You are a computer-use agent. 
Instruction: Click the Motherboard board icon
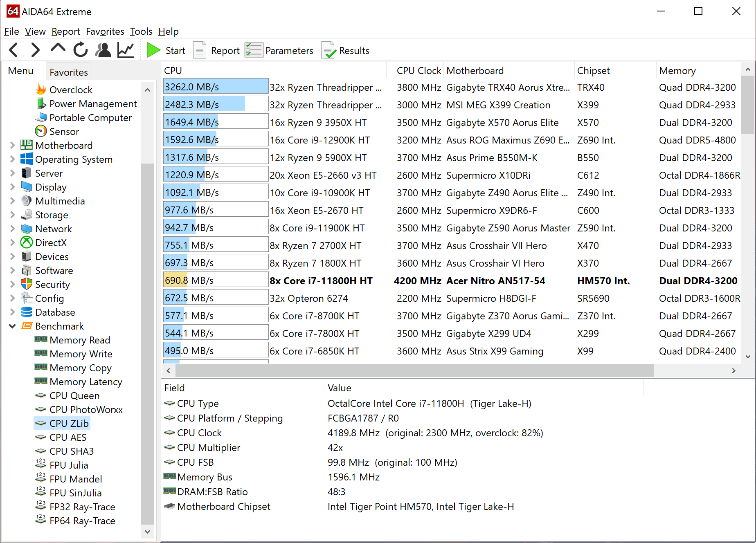click(x=27, y=145)
